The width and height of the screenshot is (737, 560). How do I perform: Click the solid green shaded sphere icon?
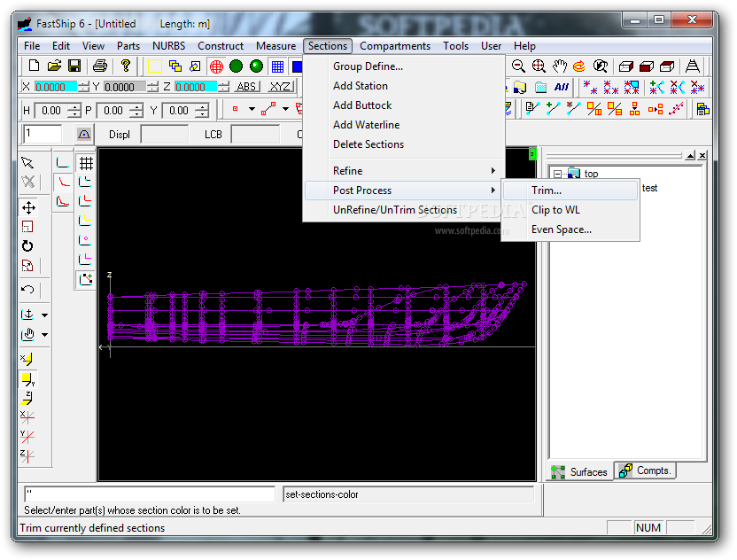(x=236, y=66)
